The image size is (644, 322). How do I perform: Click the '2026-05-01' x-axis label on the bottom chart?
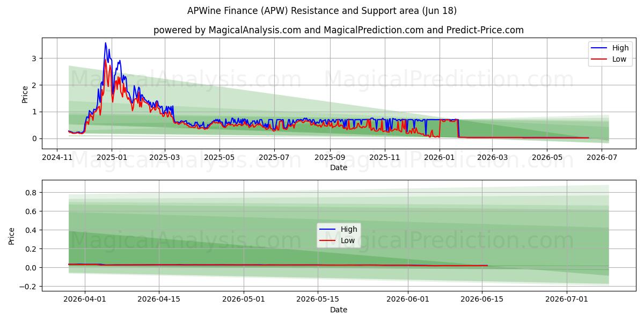point(244,299)
